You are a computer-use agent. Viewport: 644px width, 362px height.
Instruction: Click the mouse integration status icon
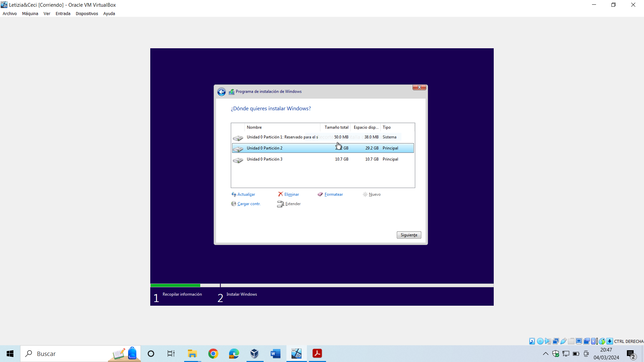point(602,341)
